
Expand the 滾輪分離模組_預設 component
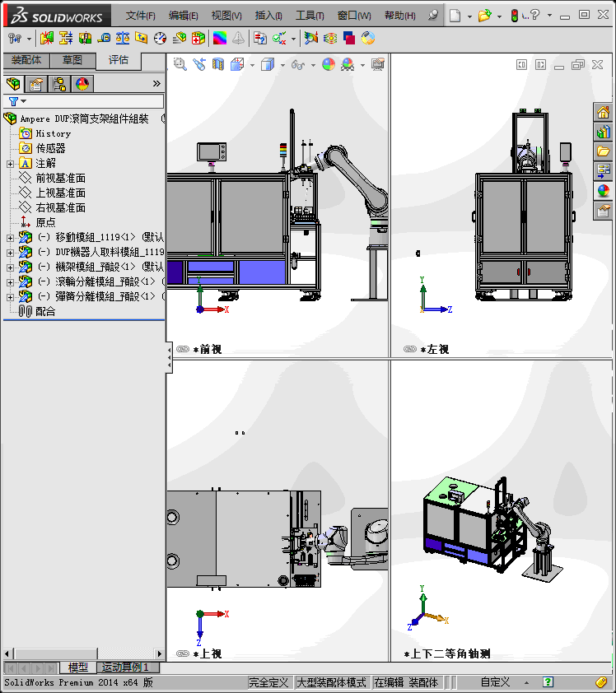tap(10, 282)
